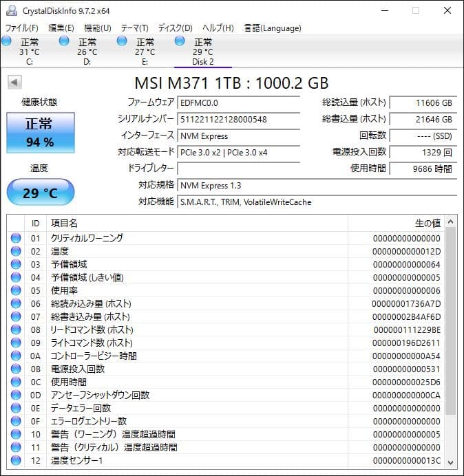The image size is (464, 476).
Task: Click the 29 °C temperature button
Action: (x=41, y=192)
